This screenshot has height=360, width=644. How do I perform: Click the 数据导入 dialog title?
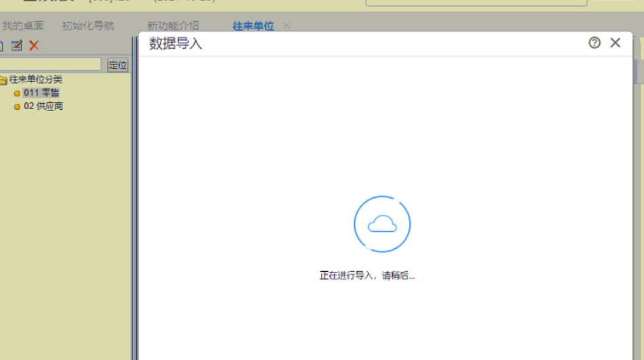[x=175, y=43]
